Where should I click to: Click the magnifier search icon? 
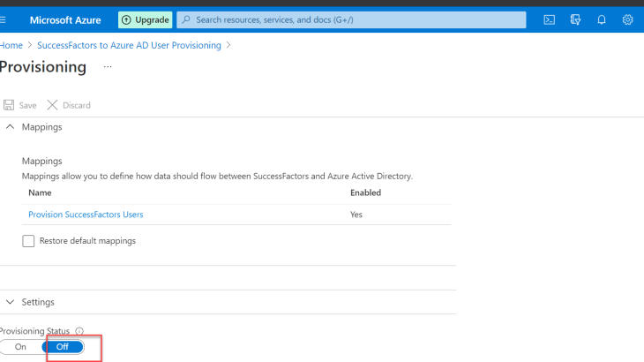186,19
